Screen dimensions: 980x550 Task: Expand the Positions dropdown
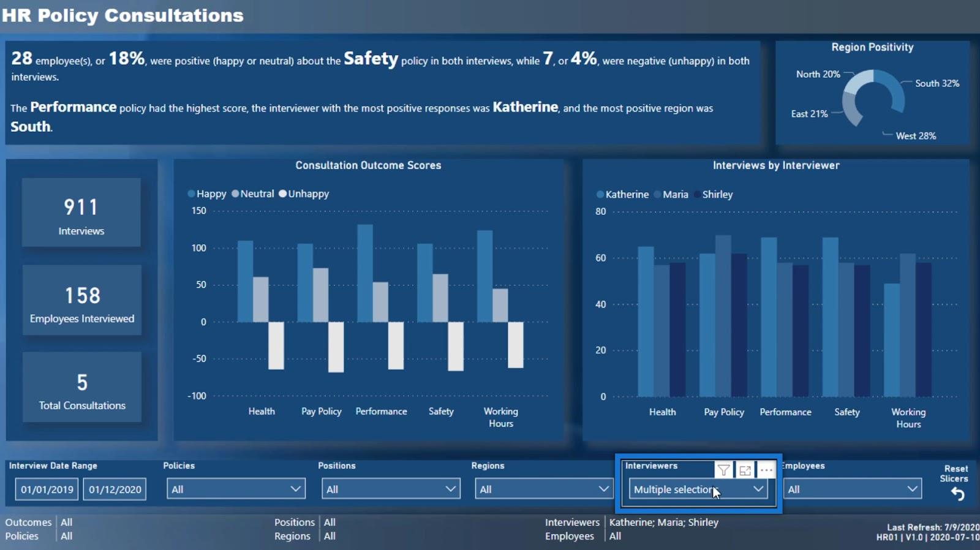[x=391, y=489]
